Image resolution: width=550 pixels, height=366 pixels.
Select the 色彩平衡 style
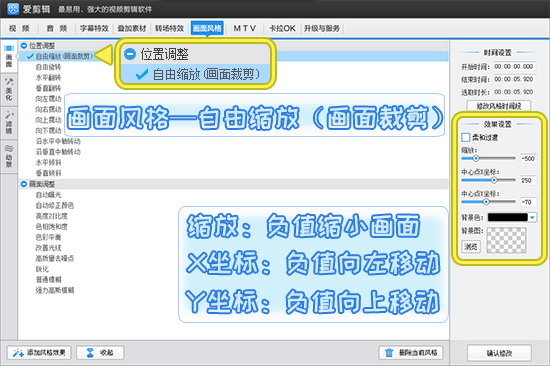click(x=48, y=237)
